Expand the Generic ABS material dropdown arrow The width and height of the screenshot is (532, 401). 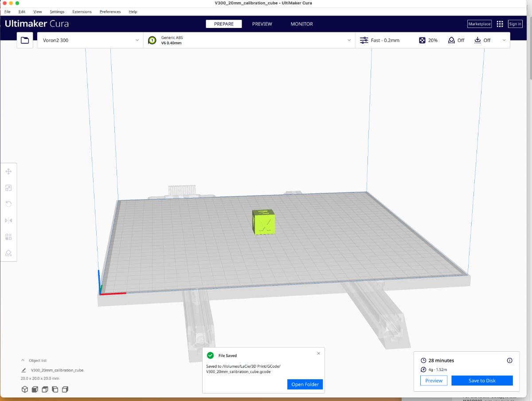(x=349, y=40)
